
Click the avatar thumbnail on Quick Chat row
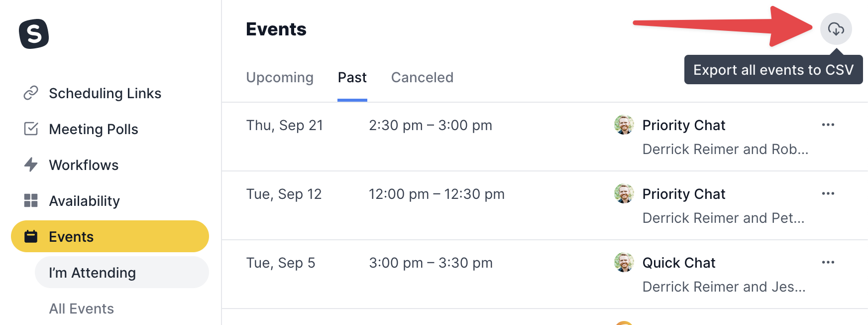click(624, 263)
